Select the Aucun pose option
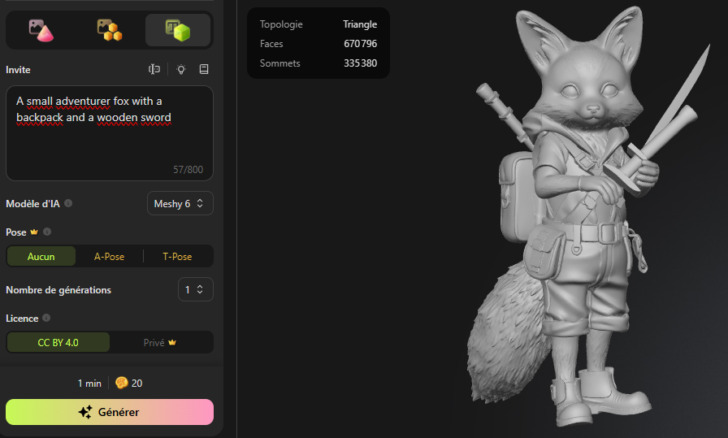The image size is (728, 438). 41,256
